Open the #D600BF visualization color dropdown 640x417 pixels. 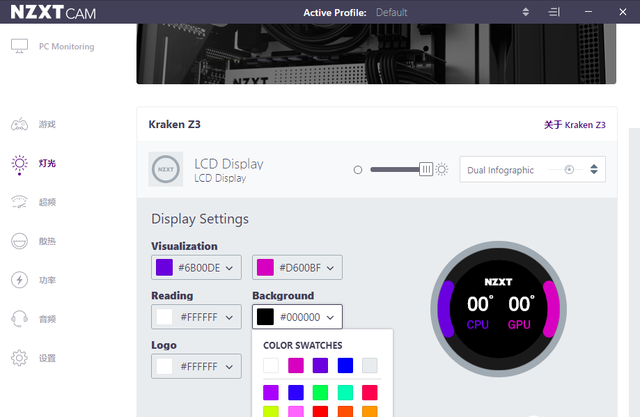(x=297, y=268)
